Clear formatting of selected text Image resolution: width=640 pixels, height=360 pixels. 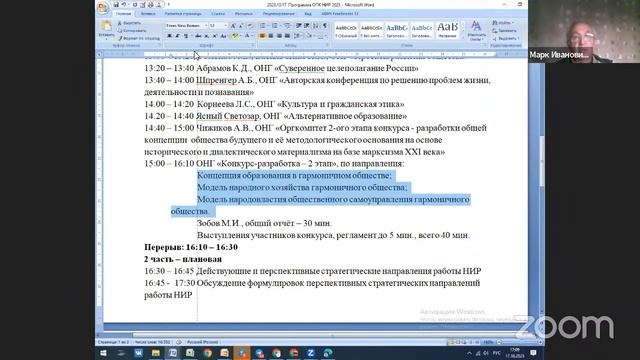[250, 26]
